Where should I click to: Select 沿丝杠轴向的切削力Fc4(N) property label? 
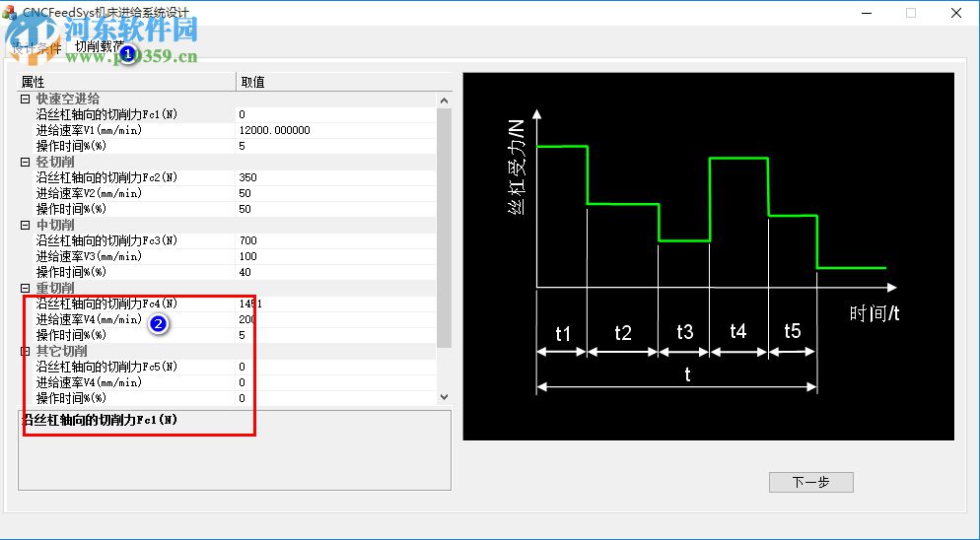click(x=106, y=304)
